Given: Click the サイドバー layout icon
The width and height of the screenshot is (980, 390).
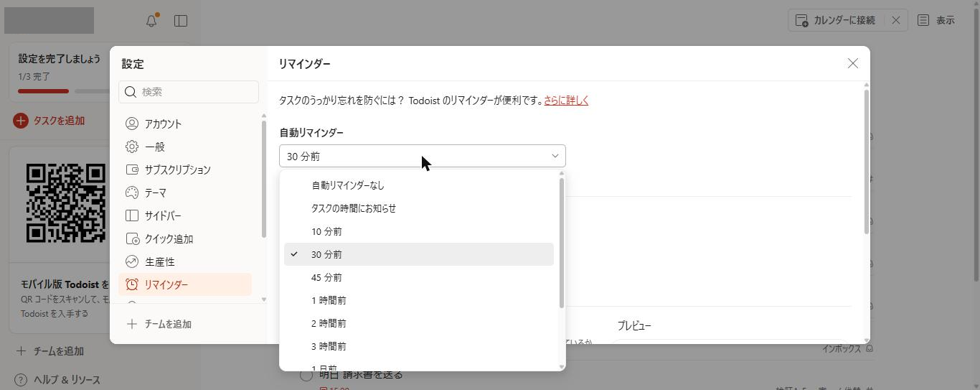Looking at the screenshot, I should [132, 215].
